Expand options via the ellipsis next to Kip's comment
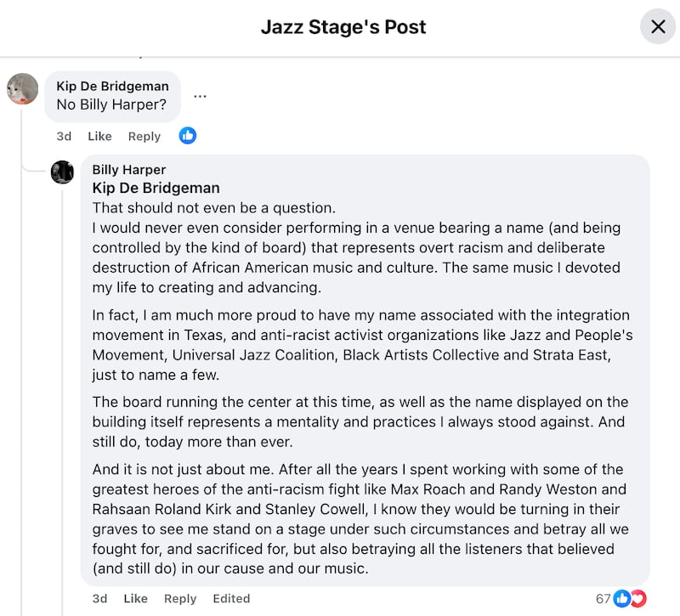This screenshot has height=616, width=680. (200, 96)
